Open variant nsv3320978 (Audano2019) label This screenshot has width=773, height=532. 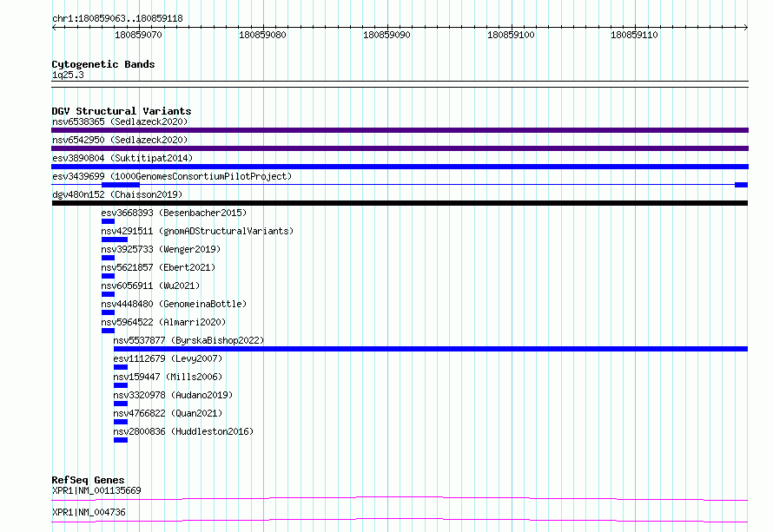[x=173, y=395]
